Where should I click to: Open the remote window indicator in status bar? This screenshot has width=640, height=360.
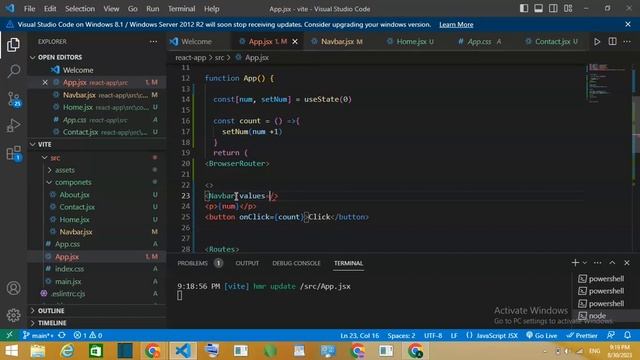(x=9, y=335)
